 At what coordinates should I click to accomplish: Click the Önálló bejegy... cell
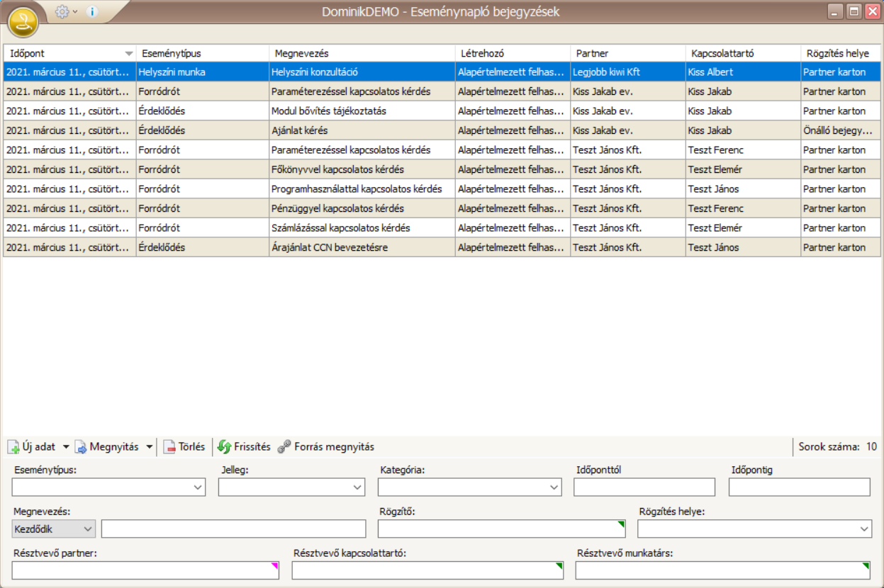pos(841,130)
